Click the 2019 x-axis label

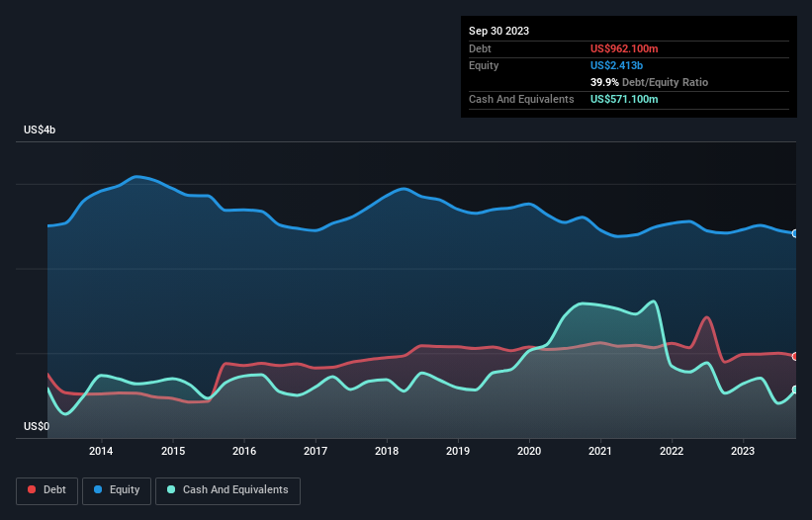(x=458, y=451)
